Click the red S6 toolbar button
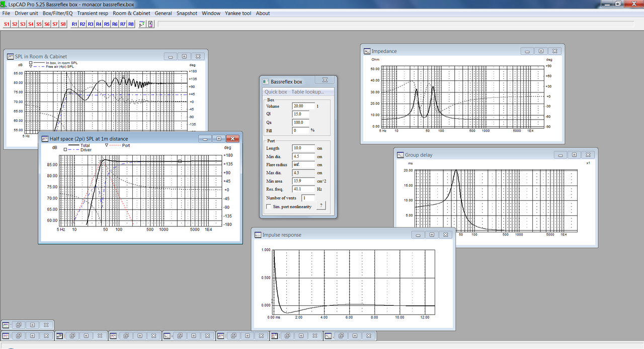The height and width of the screenshot is (349, 644). [47, 24]
